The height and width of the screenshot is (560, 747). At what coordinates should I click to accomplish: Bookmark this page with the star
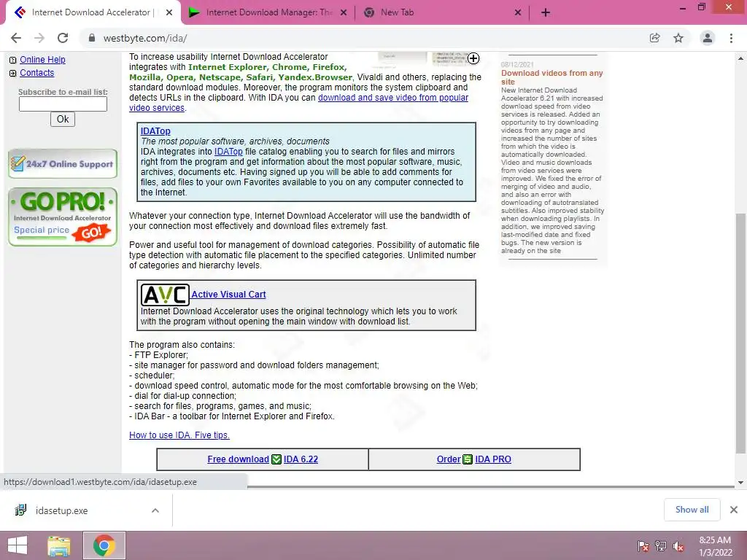point(678,38)
